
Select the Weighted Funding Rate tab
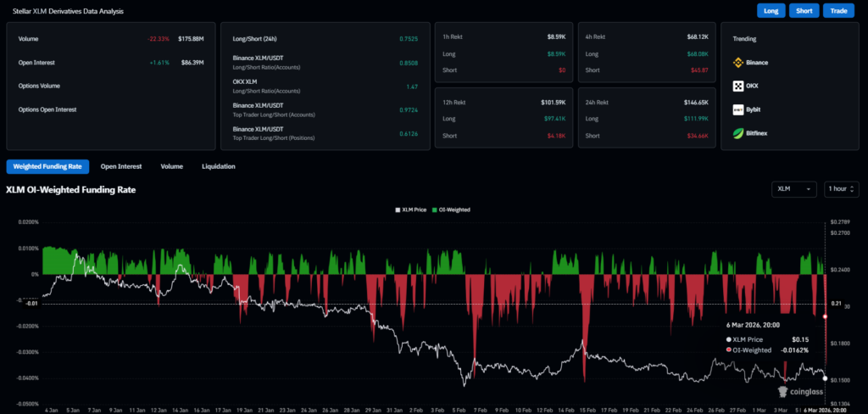coord(47,166)
